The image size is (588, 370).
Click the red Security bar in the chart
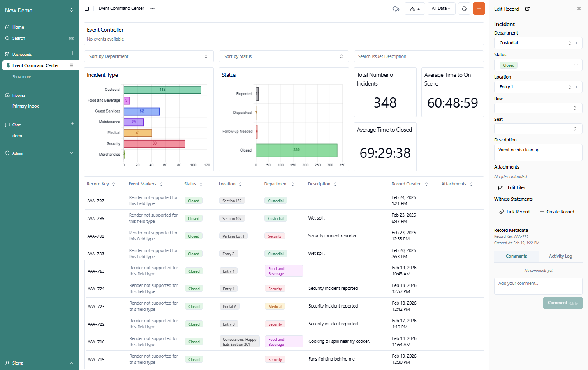pyautogui.click(x=154, y=143)
